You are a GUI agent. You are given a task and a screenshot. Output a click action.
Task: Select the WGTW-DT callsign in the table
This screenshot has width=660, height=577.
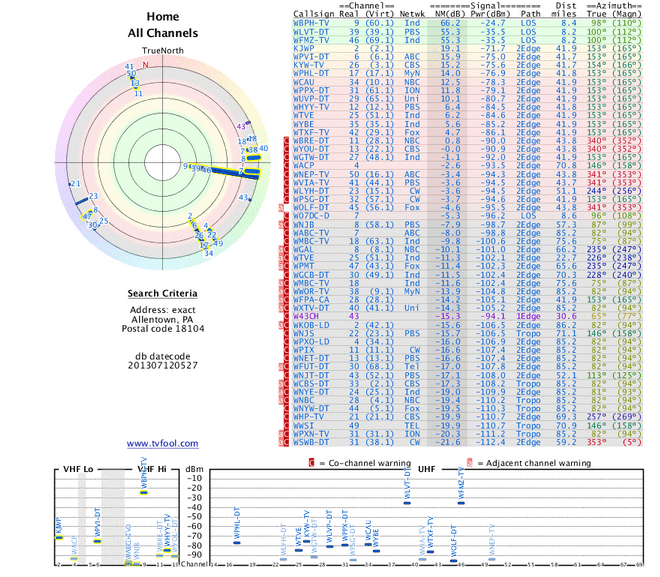coord(311,157)
